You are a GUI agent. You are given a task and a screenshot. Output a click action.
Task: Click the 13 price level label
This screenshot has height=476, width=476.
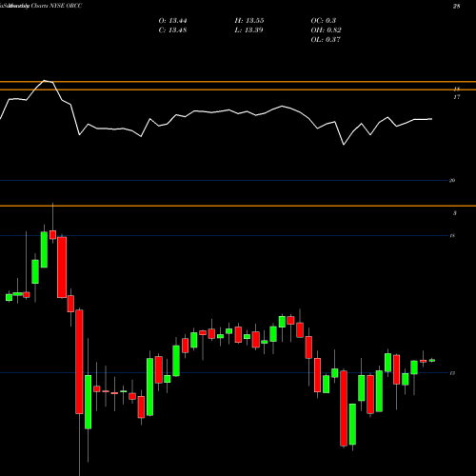452,373
